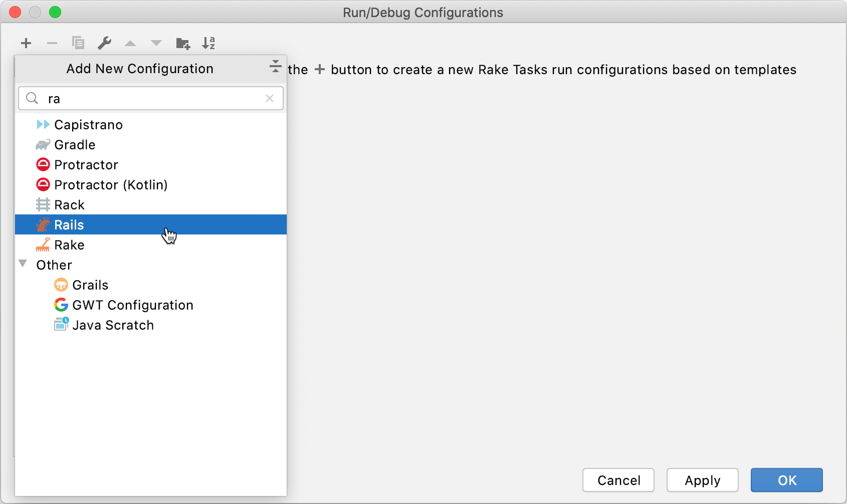847x504 pixels.
Task: Select Rake from the configuration list
Action: 70,244
